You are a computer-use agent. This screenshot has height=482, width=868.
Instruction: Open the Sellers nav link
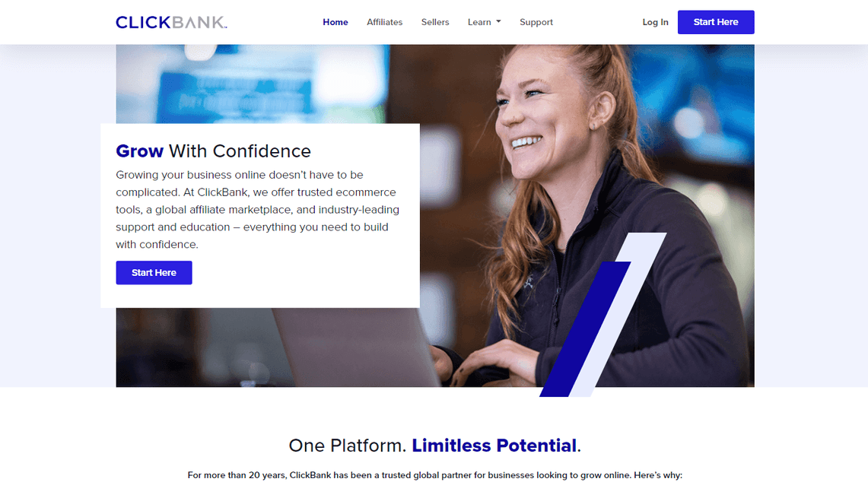[435, 22]
